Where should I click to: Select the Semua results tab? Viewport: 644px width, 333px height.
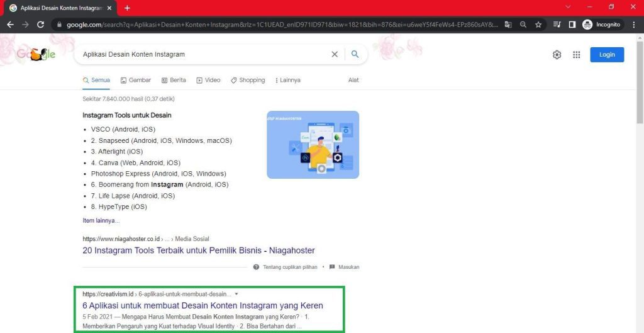(x=96, y=80)
